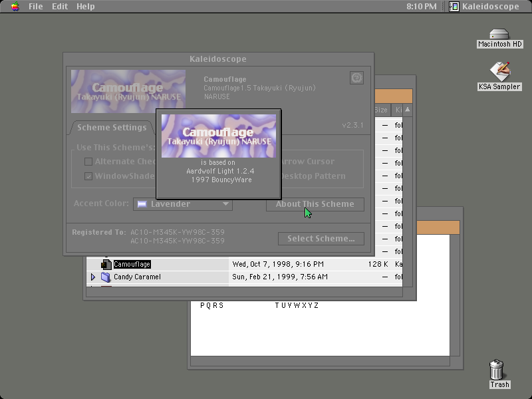This screenshot has height=399, width=532.
Task: Open the Help menu
Action: (86, 7)
